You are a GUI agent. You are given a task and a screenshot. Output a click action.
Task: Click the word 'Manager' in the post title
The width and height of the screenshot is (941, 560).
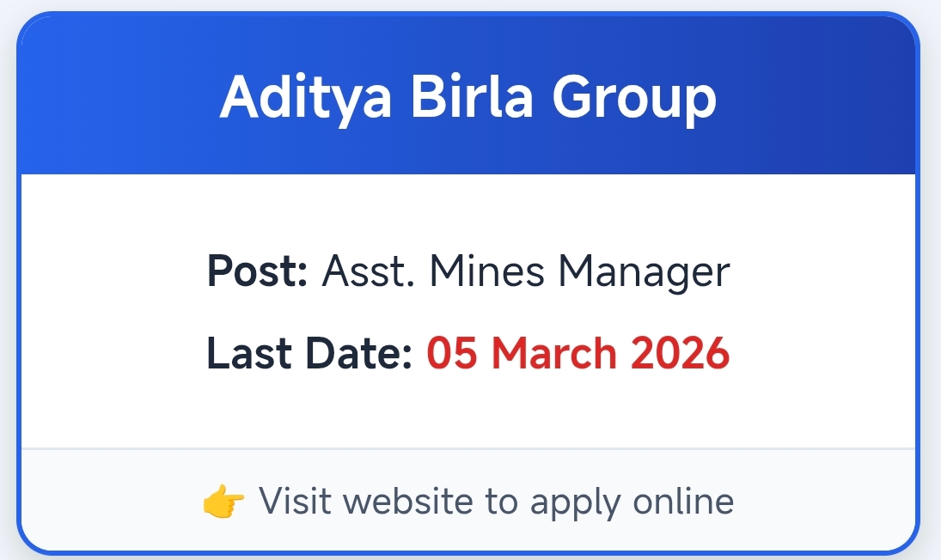point(644,272)
